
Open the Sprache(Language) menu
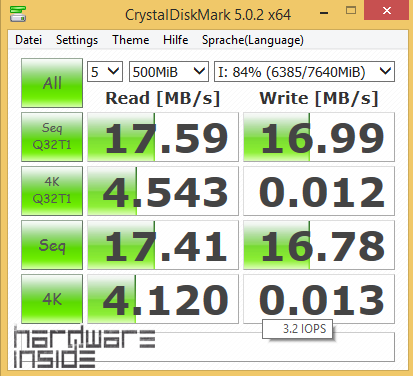pos(253,40)
